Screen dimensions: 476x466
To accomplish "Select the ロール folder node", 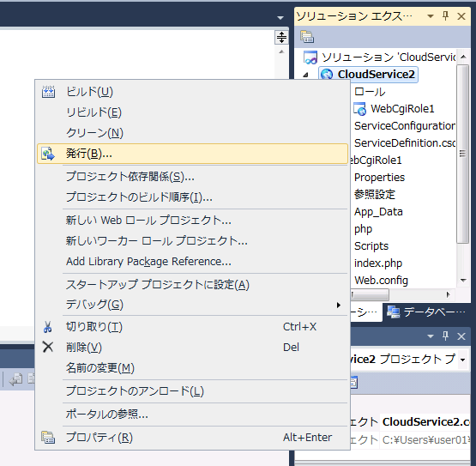I will (370, 92).
